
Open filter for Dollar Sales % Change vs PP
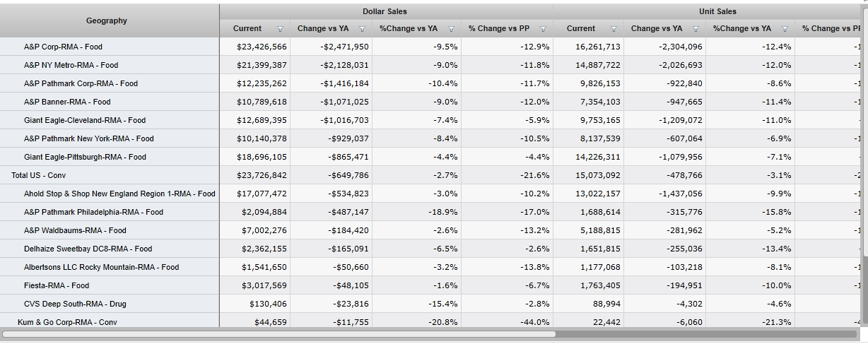[543, 29]
